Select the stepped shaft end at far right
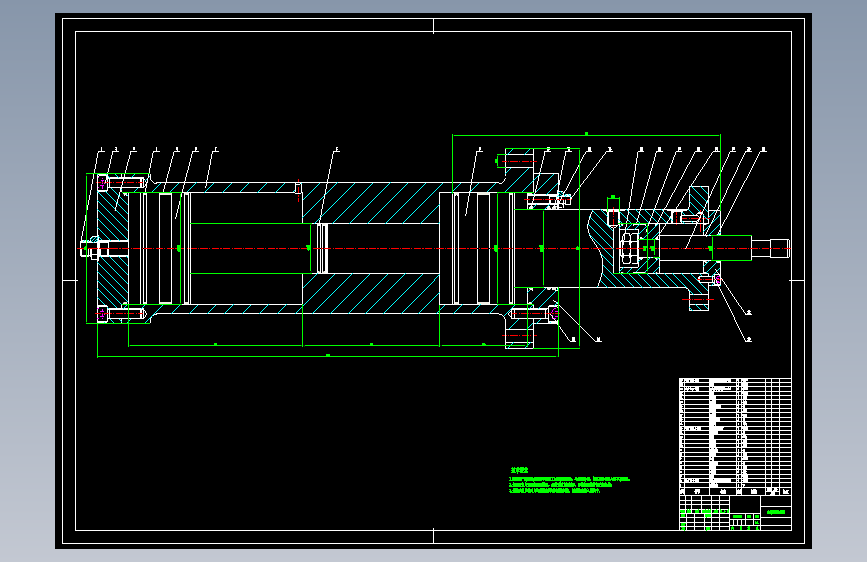The height and width of the screenshot is (562, 867). pyautogui.click(x=770, y=248)
